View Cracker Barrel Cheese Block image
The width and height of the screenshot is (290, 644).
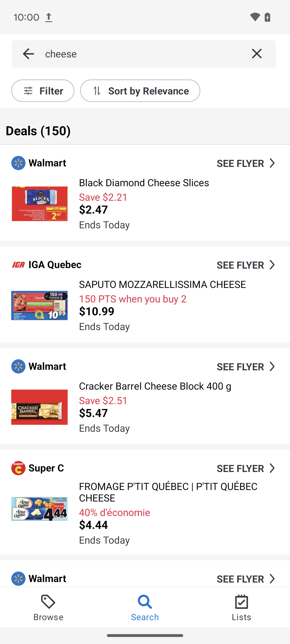(x=39, y=407)
